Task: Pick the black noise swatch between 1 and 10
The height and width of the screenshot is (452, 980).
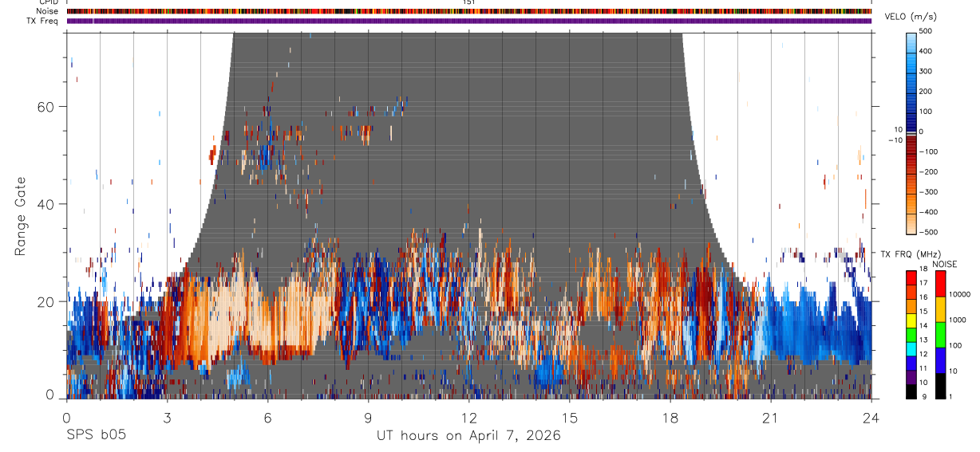Action: pyautogui.click(x=940, y=386)
